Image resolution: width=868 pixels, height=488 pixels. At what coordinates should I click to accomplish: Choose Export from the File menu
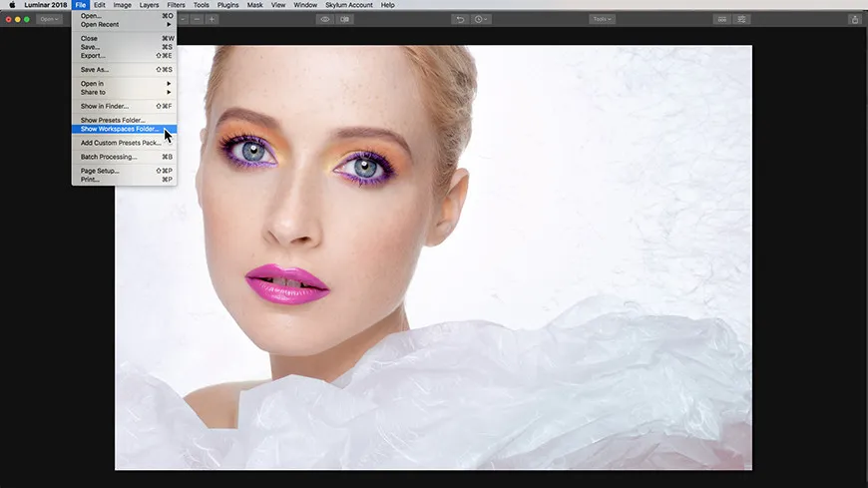(x=93, y=55)
